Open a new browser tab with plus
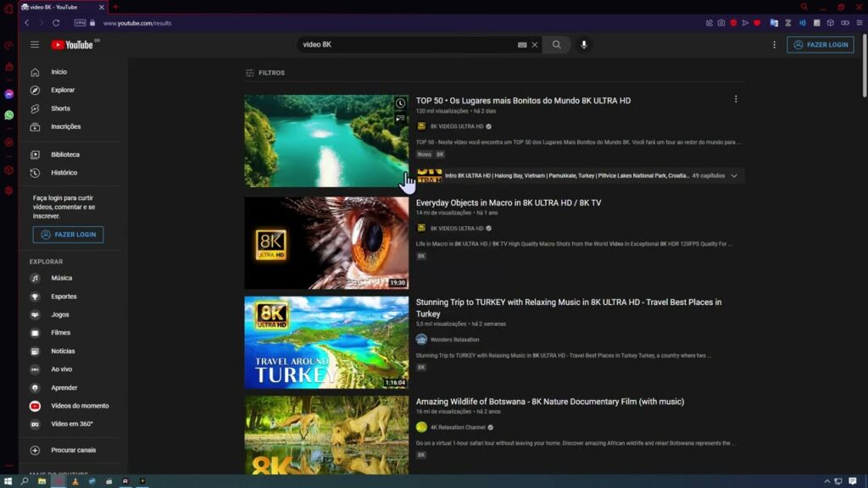 coord(115,7)
